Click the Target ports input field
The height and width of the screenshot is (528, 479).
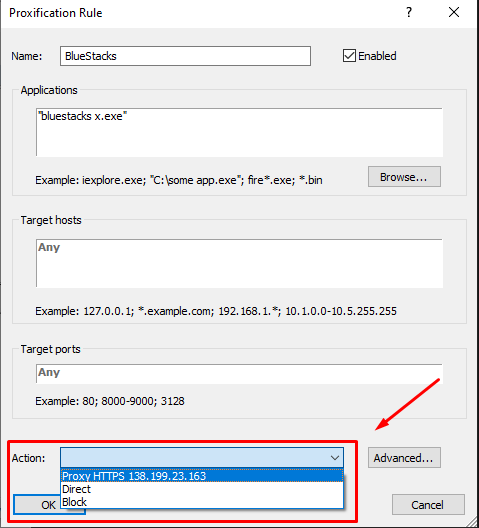(x=239, y=373)
